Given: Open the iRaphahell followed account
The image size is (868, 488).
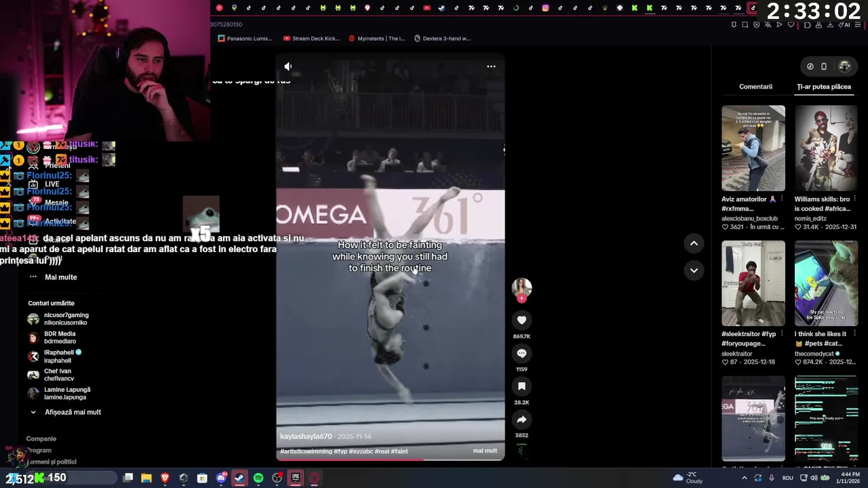Looking at the screenshot, I should click(x=55, y=357).
